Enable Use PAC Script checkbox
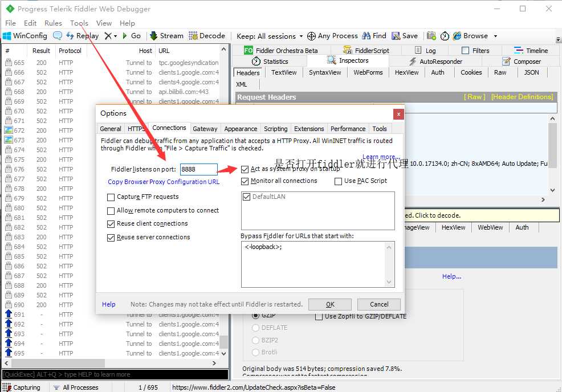Image resolution: width=562 pixels, height=392 pixels. [x=338, y=181]
